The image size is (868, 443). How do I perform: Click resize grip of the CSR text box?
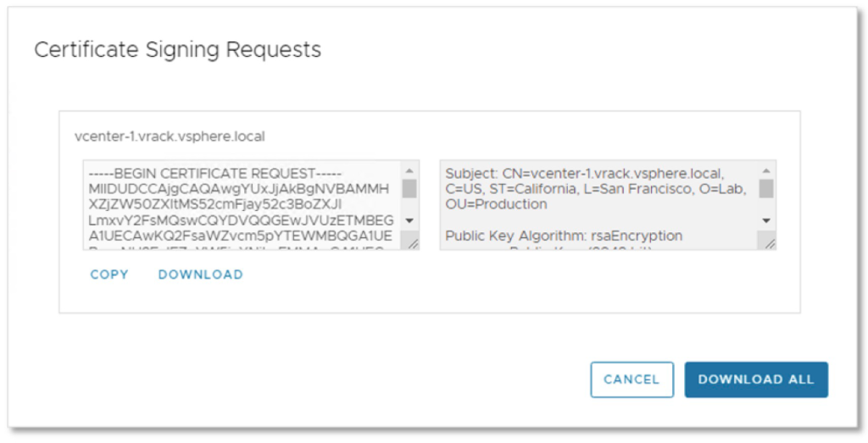click(x=412, y=243)
